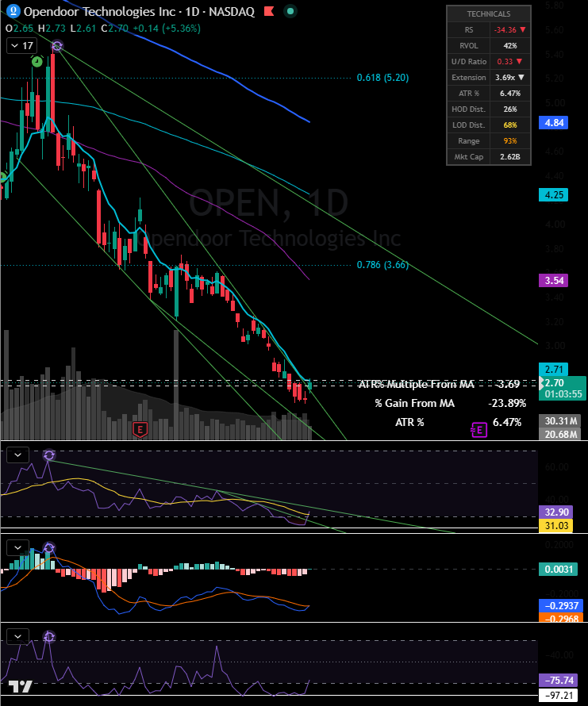
Task: Click the % Gain From MA text
Action: coord(414,403)
